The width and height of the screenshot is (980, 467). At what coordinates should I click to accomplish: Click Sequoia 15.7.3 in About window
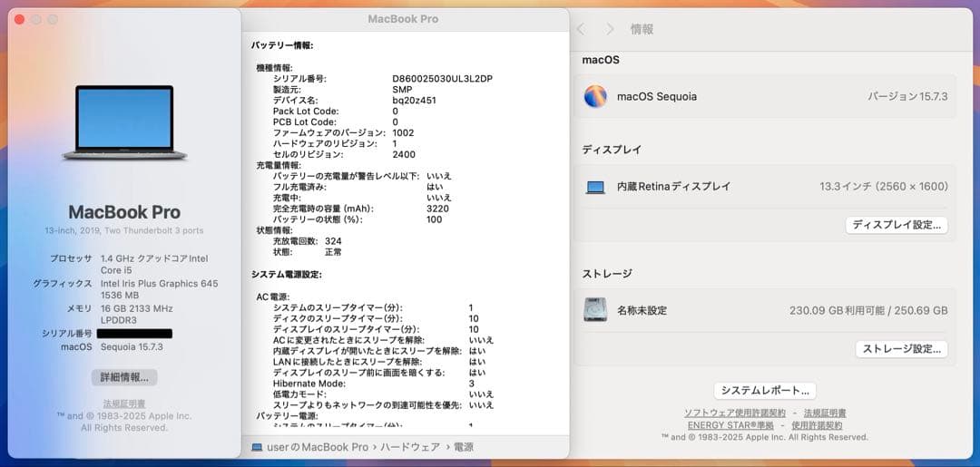(132, 347)
